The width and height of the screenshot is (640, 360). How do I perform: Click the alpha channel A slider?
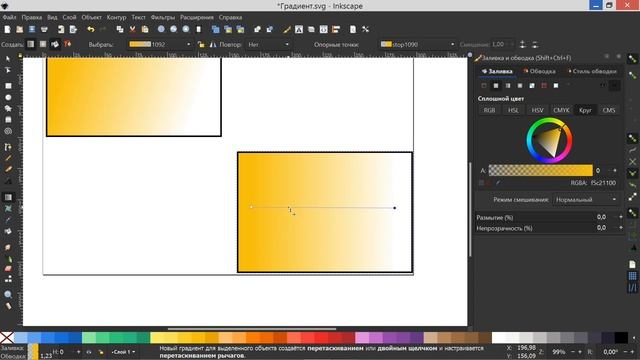pyautogui.click(x=541, y=170)
